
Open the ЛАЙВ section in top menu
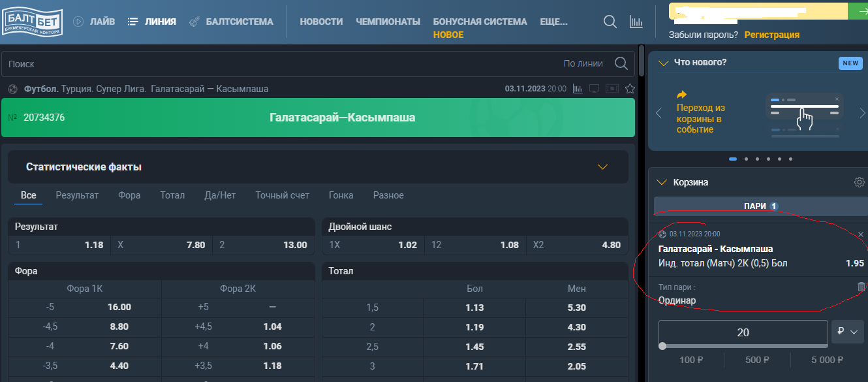[x=94, y=22]
